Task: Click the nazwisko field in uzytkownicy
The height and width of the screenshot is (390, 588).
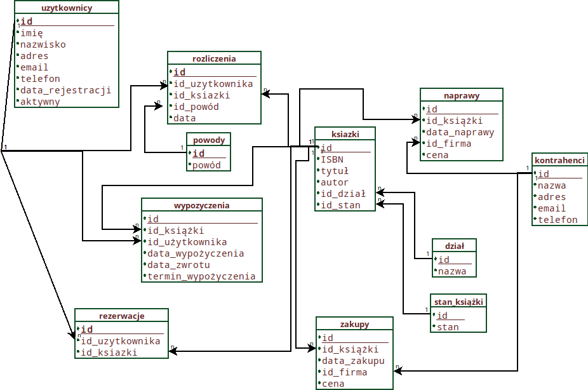Action: (43, 44)
